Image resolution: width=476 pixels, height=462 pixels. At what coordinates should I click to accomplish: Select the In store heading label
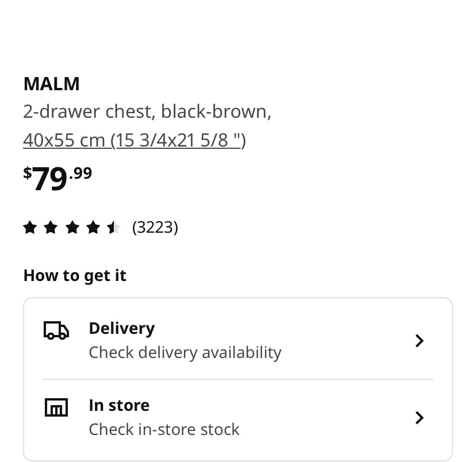(x=118, y=405)
